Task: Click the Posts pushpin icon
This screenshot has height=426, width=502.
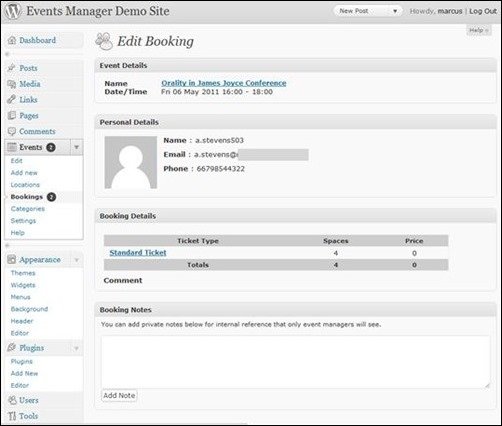Action: pyautogui.click(x=12, y=68)
